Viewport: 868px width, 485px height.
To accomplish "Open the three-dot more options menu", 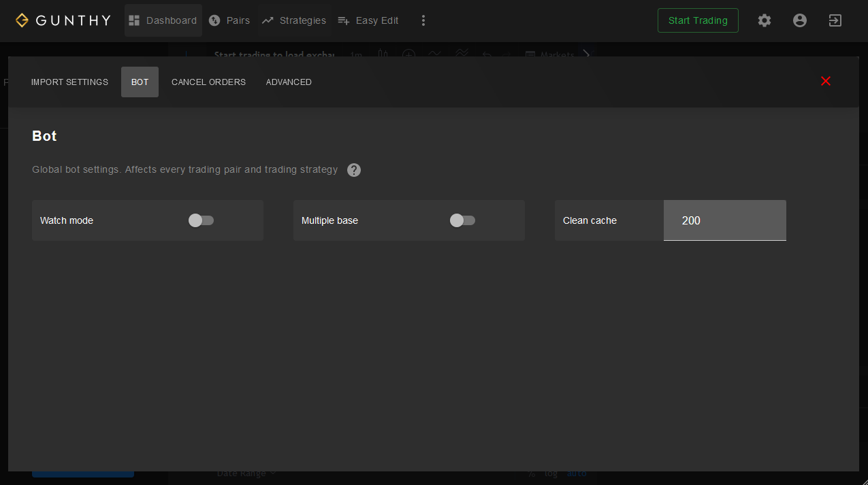I will [423, 20].
